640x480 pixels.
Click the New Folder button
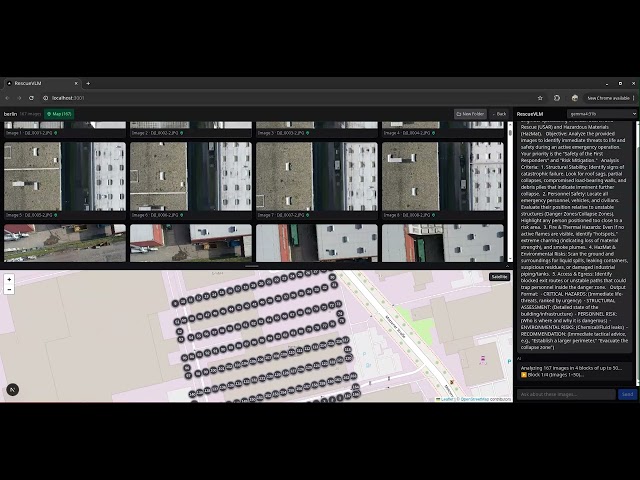470,114
